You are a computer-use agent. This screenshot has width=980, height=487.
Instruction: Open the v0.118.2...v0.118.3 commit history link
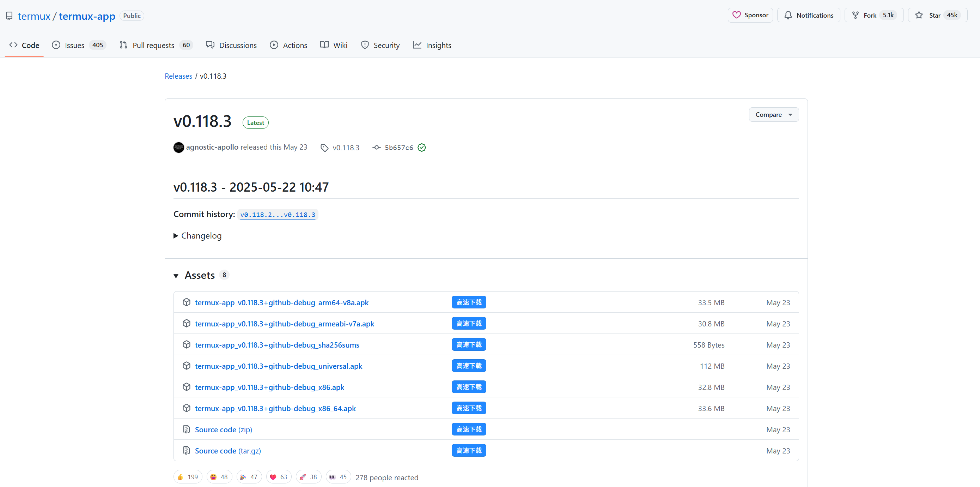(x=277, y=215)
